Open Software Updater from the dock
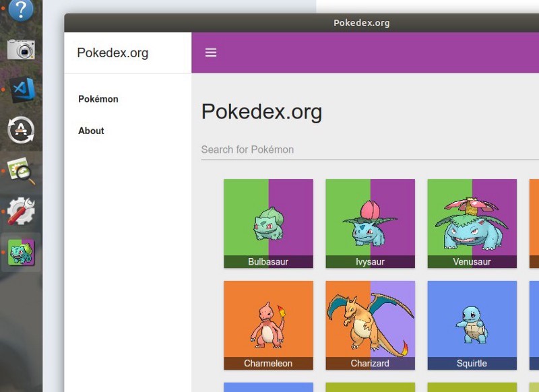Image resolution: width=539 pixels, height=392 pixels. point(21,130)
